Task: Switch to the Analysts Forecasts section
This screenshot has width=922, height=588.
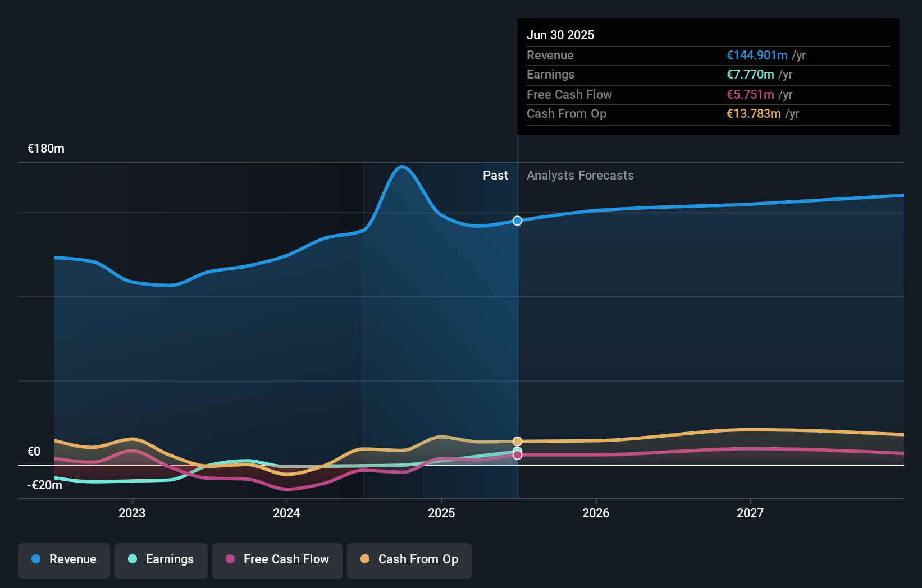Action: coord(580,175)
